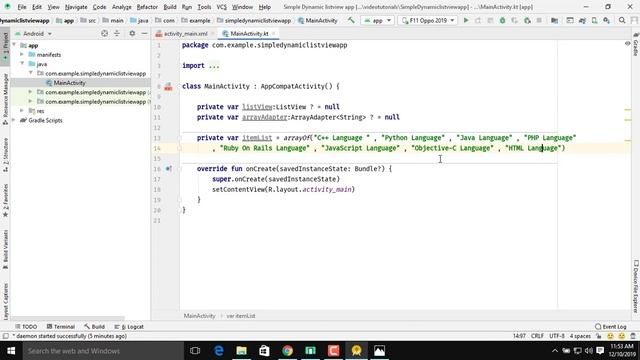640x360 pixels.
Task: Open the Event Log
Action: (611, 327)
